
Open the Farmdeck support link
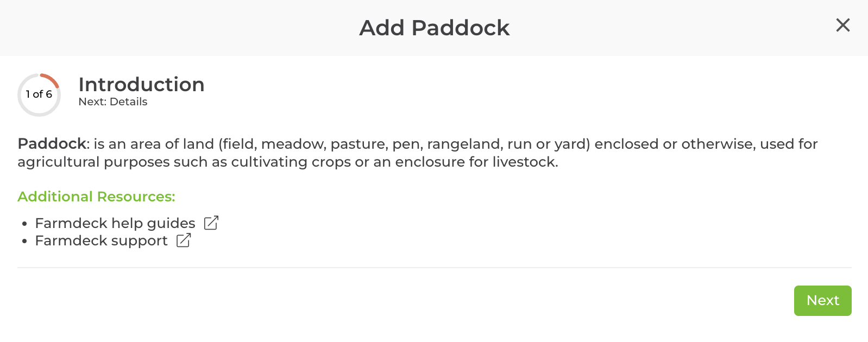tap(101, 240)
